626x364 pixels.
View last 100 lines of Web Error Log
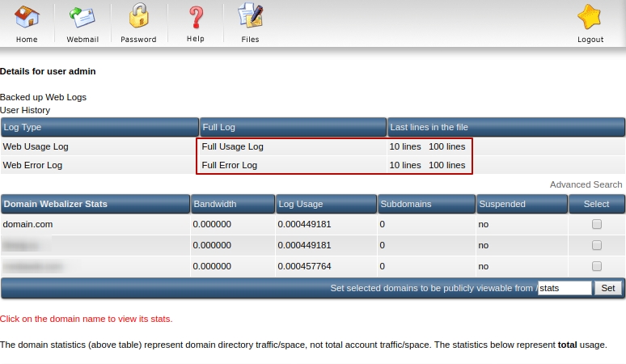[446, 165]
